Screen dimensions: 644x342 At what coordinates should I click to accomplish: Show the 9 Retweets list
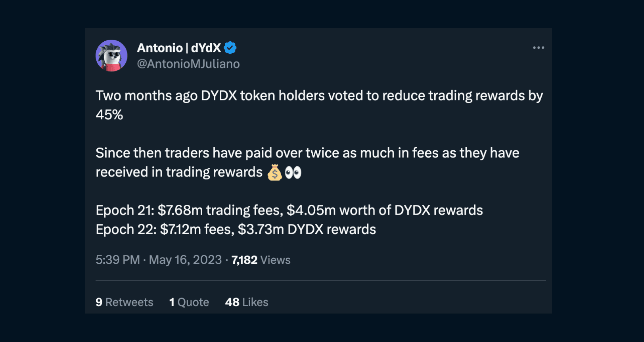(124, 302)
